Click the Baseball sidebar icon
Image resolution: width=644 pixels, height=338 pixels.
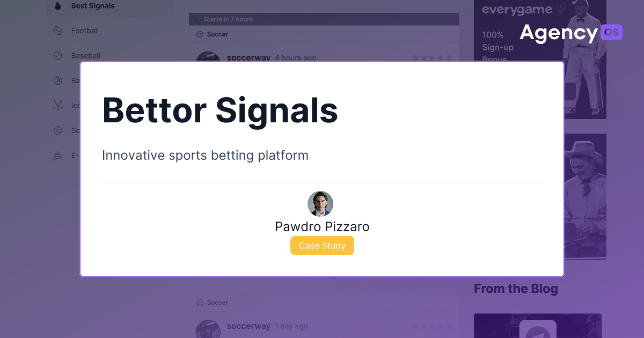[57, 55]
